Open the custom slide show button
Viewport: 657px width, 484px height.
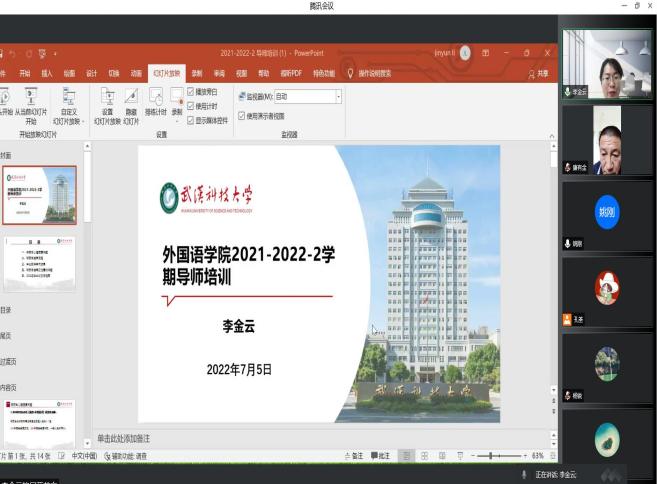[69, 106]
